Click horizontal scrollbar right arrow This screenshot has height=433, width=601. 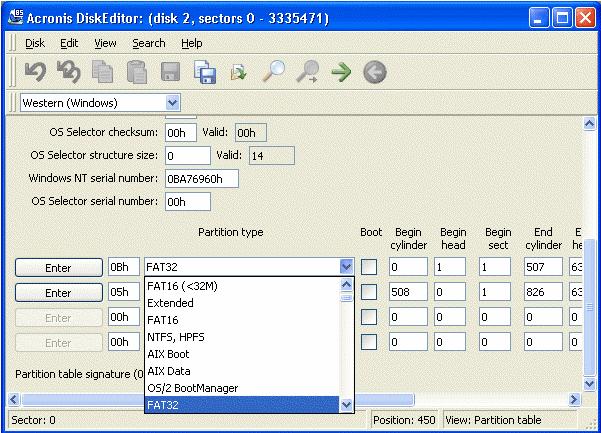pos(573,400)
